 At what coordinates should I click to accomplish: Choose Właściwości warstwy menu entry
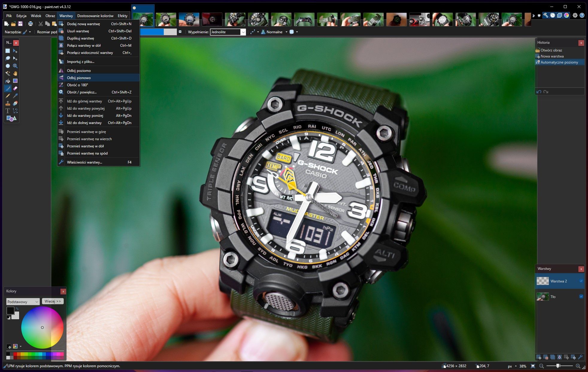pyautogui.click(x=98, y=162)
